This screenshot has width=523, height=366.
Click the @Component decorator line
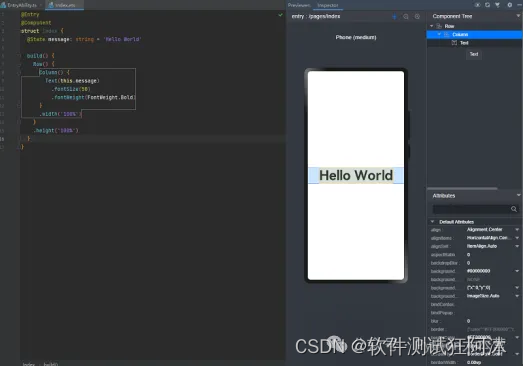tap(36, 23)
